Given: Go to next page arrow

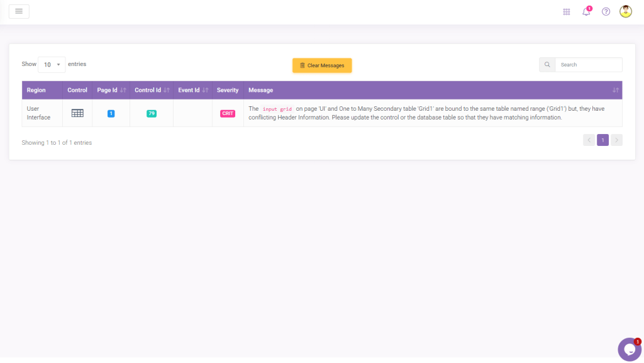Looking at the screenshot, I should 616,140.
